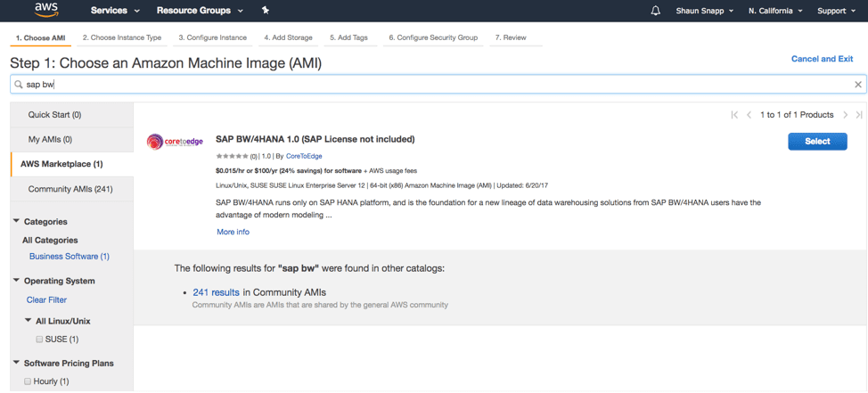This screenshot has height=393, width=868.
Task: Open the Resource Groups dropdown
Action: click(x=200, y=11)
